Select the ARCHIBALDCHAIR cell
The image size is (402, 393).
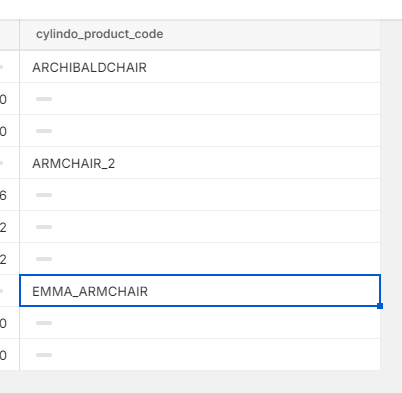click(200, 67)
